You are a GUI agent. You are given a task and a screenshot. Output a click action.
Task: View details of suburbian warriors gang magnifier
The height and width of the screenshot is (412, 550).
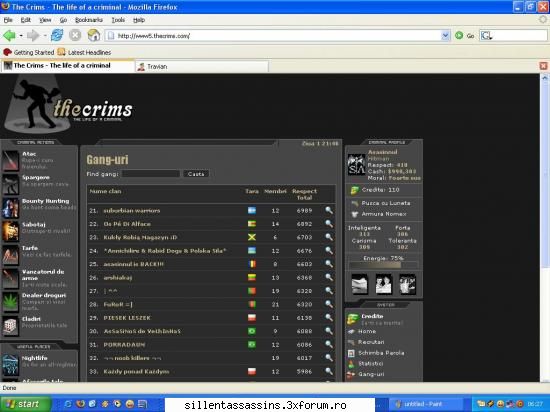coord(329,210)
